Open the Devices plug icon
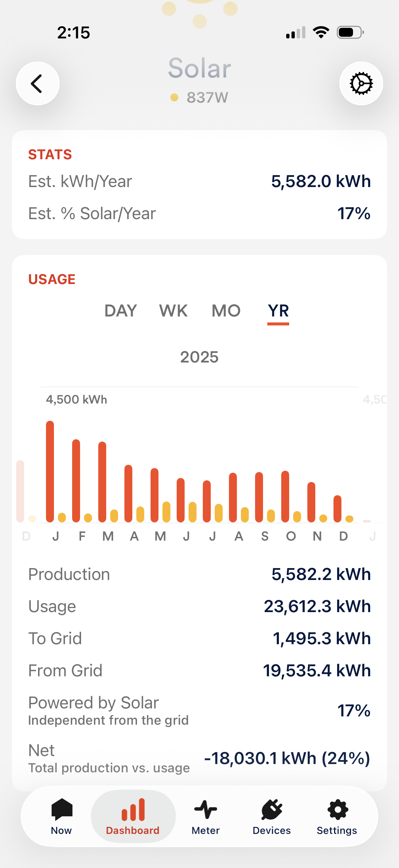This screenshot has width=399, height=868. (271, 816)
